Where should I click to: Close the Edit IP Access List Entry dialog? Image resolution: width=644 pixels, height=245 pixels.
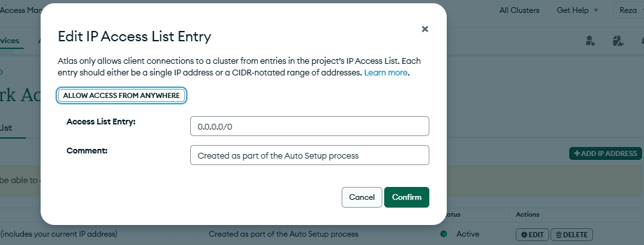coord(425,29)
